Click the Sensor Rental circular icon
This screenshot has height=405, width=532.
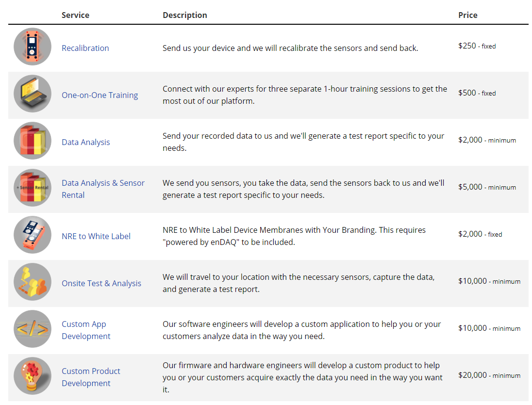pos(33,188)
